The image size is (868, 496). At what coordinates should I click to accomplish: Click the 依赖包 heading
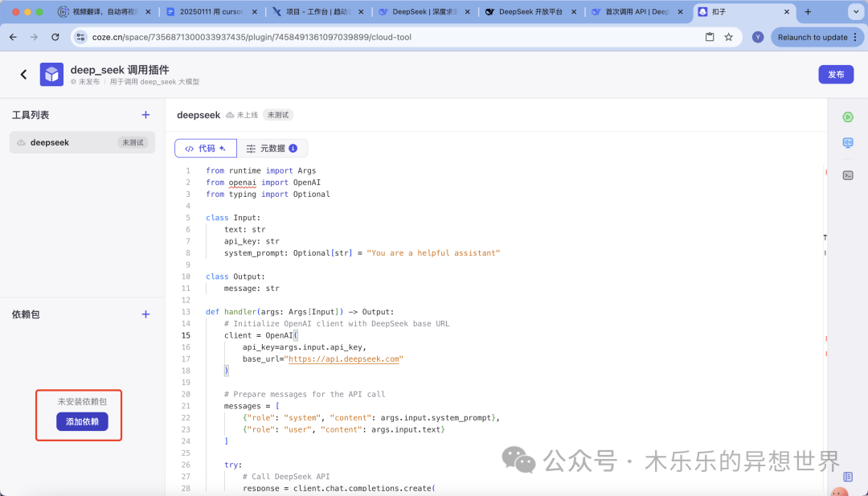click(26, 314)
